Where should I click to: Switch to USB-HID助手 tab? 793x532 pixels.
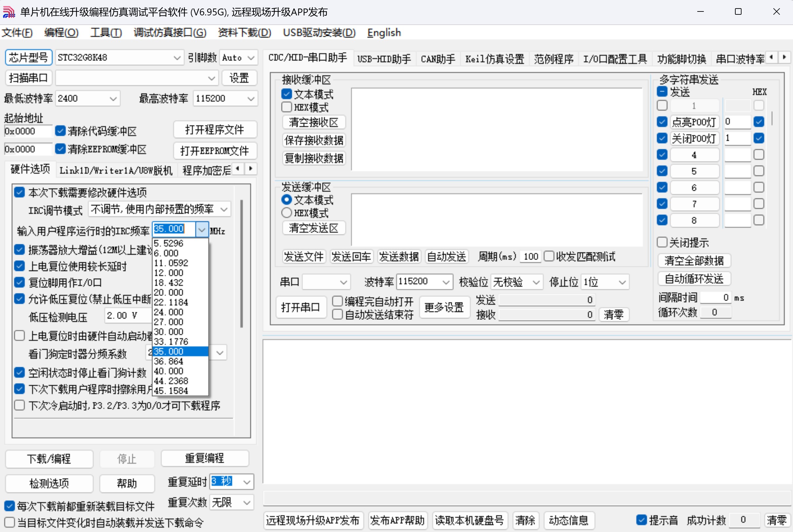tap(384, 59)
